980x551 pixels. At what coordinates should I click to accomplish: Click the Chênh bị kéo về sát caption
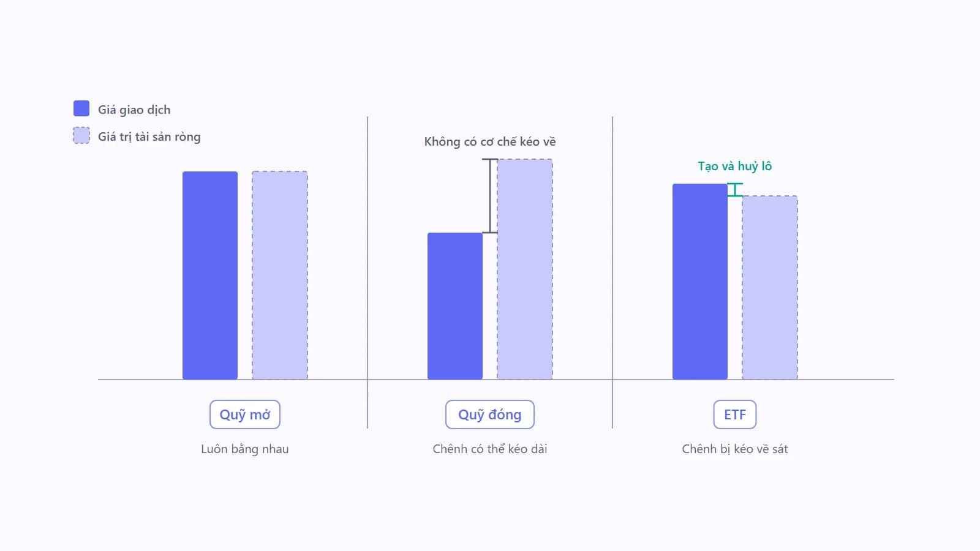tap(735, 449)
